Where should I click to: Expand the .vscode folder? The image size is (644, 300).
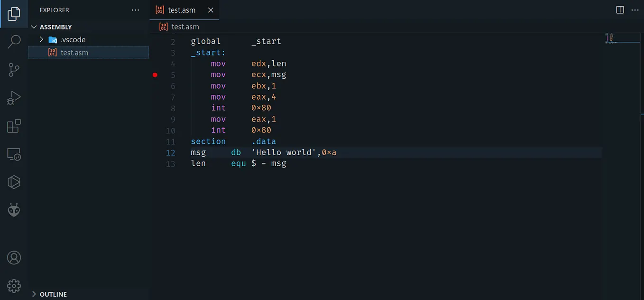pos(41,40)
